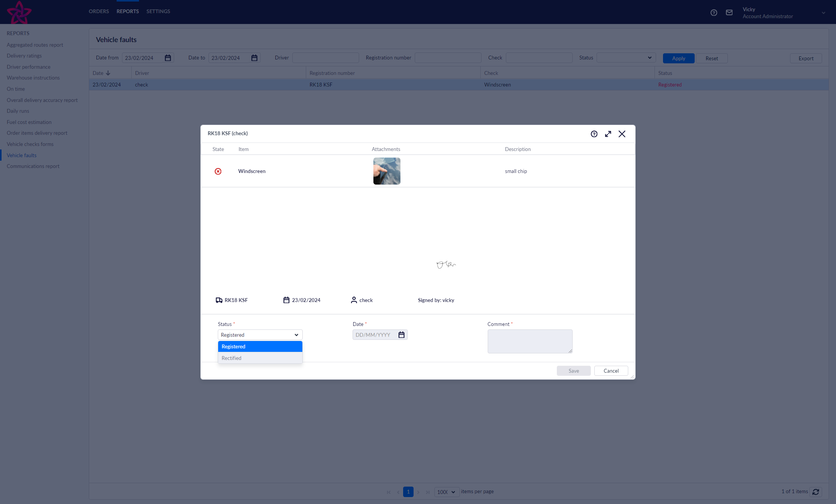Click the pink star app logo

pos(19,12)
